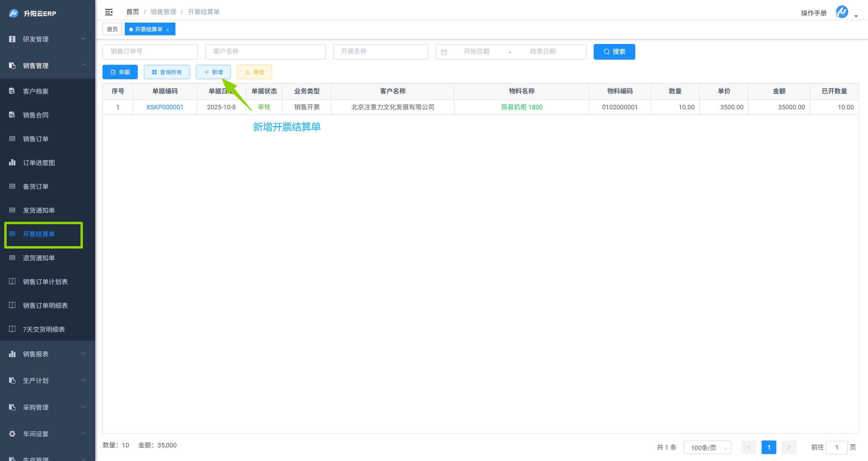Switch to the 首页 tab
868x461 pixels.
coord(112,29)
